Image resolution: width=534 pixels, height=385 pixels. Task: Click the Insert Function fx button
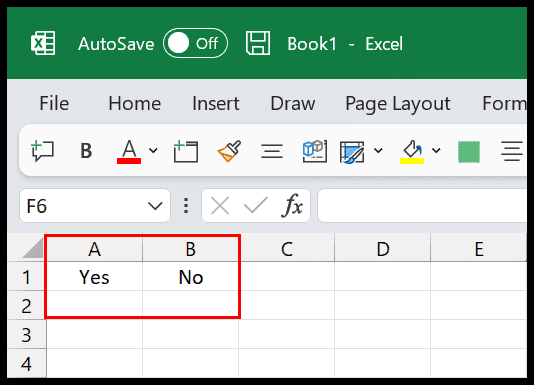point(292,205)
